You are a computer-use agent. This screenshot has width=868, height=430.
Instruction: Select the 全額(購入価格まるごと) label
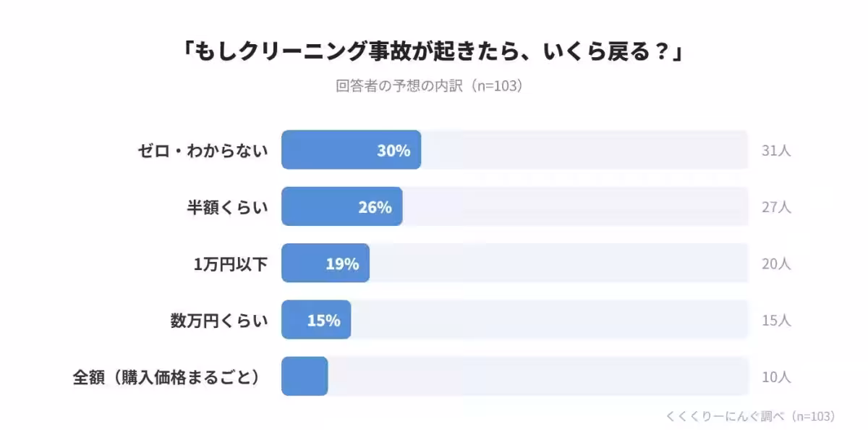pyautogui.click(x=166, y=376)
